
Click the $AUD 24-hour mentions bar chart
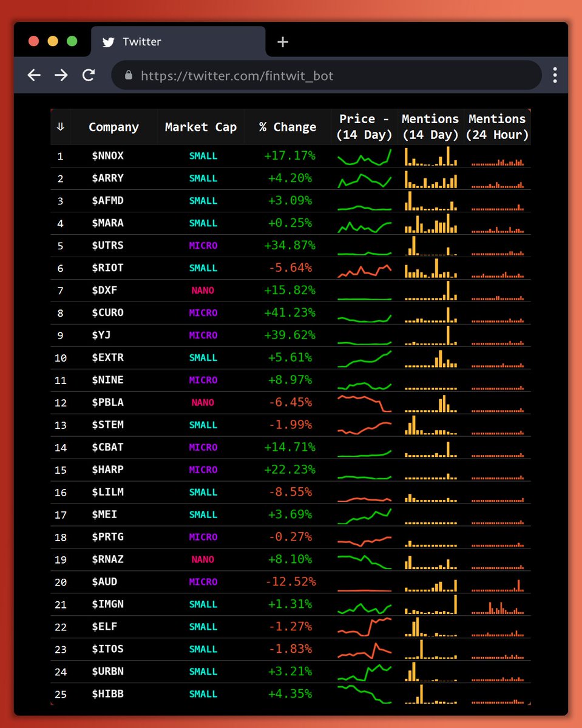click(498, 585)
